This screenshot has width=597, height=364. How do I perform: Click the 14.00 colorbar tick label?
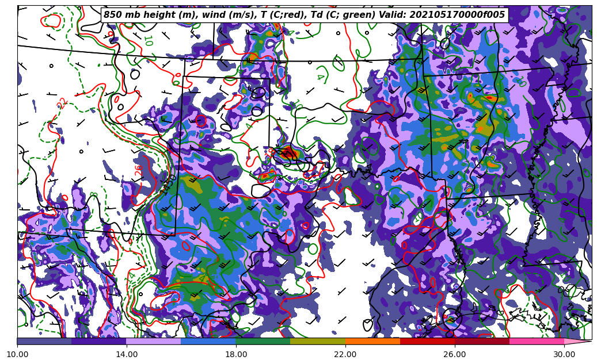click(127, 354)
